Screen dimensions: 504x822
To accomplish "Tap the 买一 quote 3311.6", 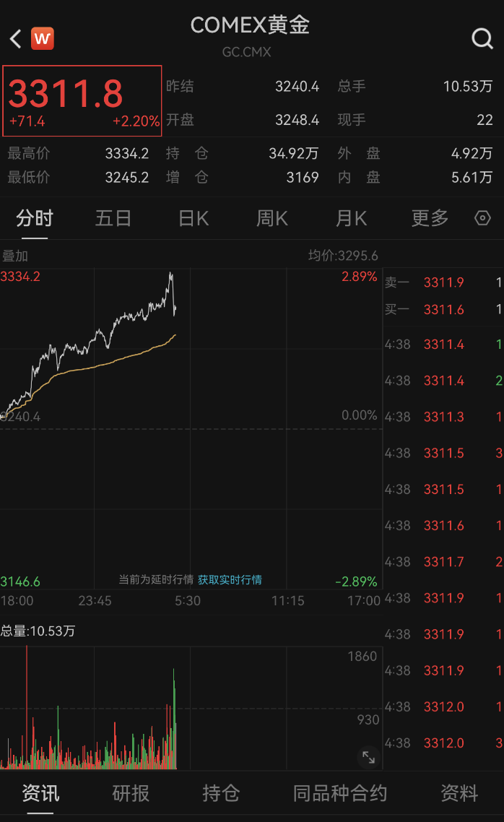I will [x=443, y=310].
